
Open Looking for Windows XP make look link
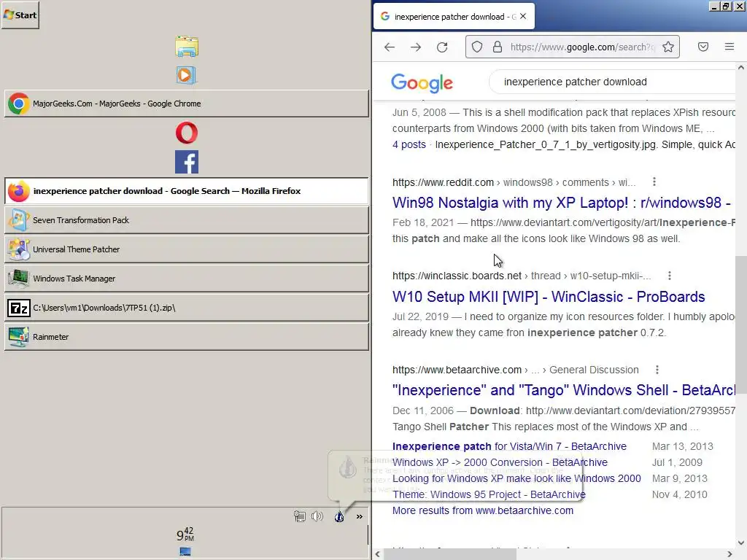click(x=516, y=478)
